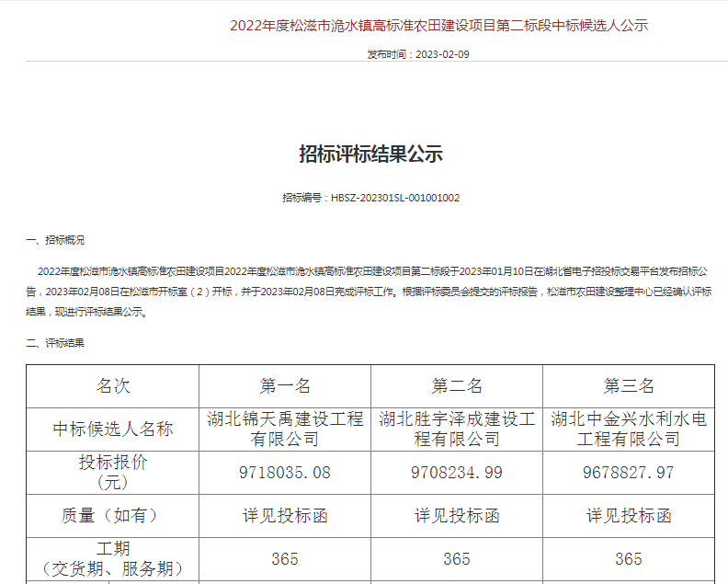Click 详见投标函 in the 第一名 column
This screenshot has height=584, width=728.
coord(285,516)
